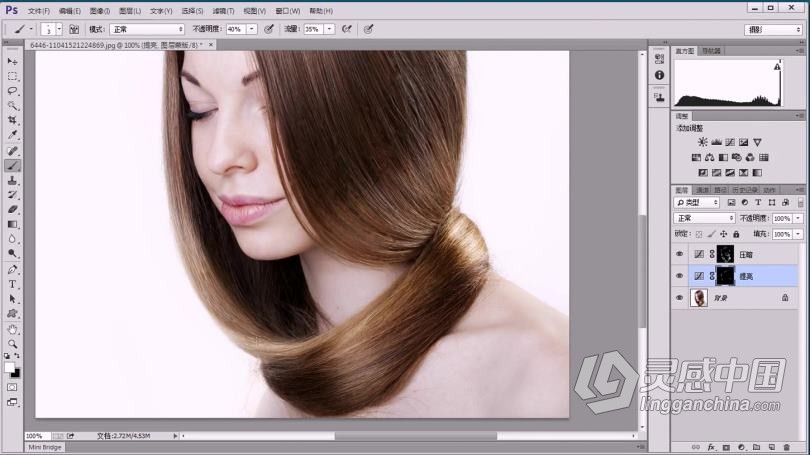The width and height of the screenshot is (810, 455).
Task: Select the Clone Stamp tool
Action: tap(12, 180)
